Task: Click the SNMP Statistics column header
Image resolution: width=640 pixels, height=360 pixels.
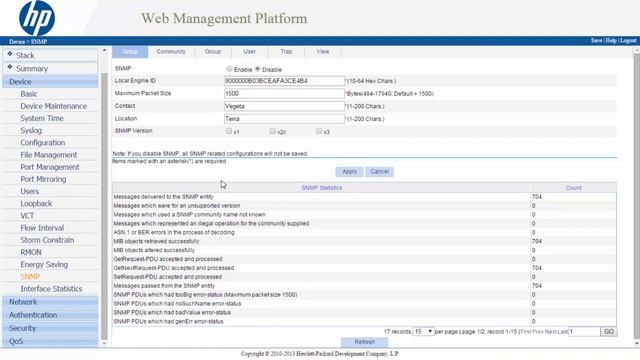Action: [322, 188]
